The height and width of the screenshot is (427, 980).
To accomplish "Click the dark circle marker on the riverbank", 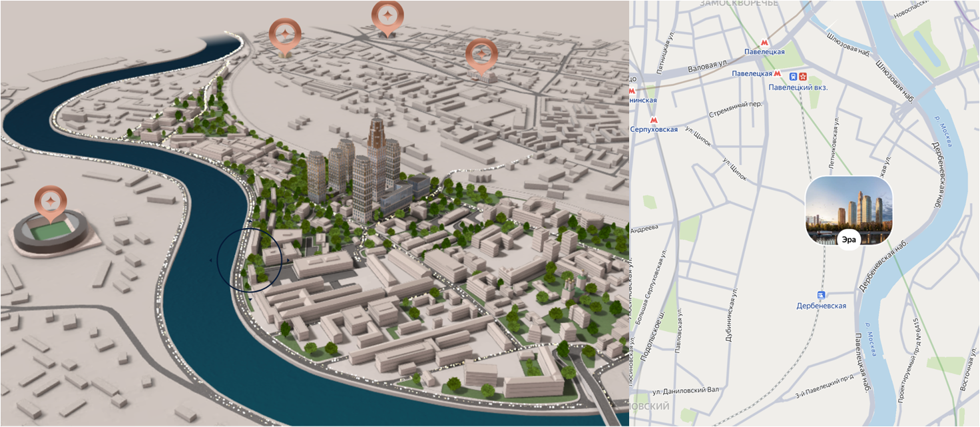I will [x=246, y=260].
